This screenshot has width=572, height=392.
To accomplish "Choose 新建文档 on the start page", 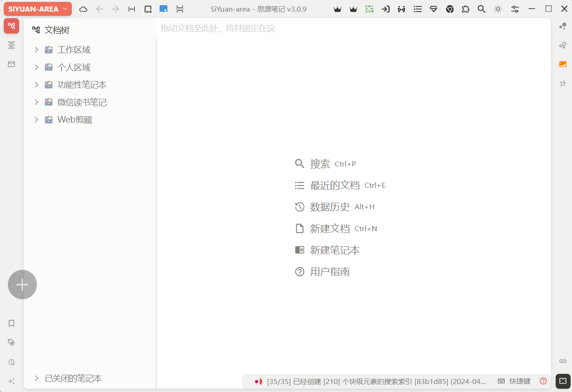I will (x=330, y=228).
